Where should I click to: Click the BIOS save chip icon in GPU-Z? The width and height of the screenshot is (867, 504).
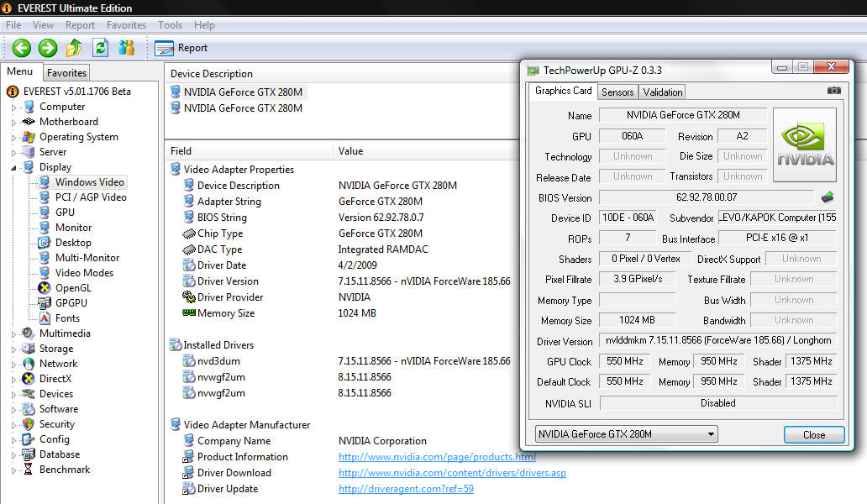pos(828,197)
